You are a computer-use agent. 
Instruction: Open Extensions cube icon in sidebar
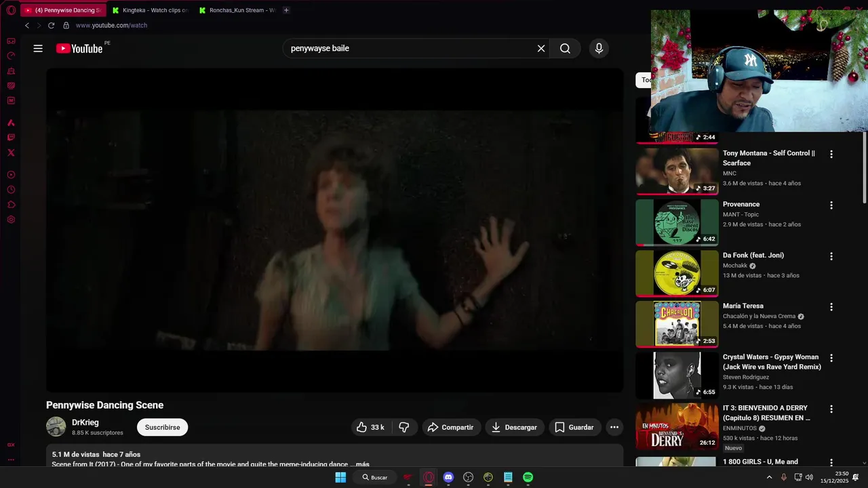coord(11,205)
